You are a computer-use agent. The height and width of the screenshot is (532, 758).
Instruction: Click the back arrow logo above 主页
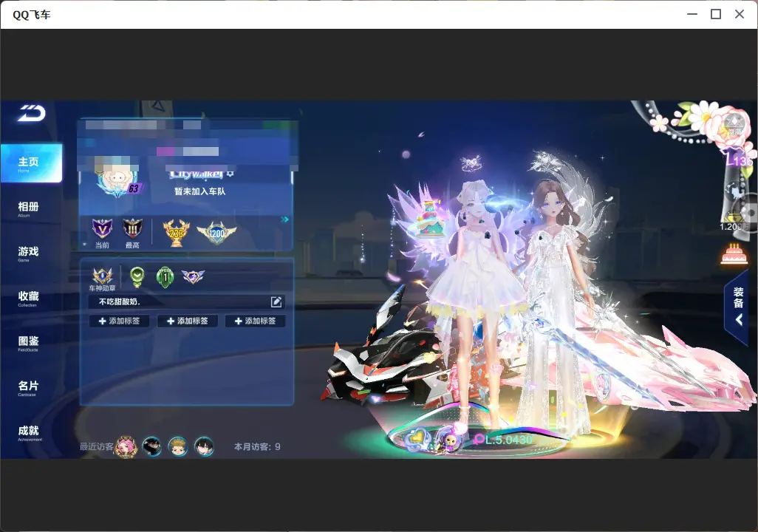point(32,113)
